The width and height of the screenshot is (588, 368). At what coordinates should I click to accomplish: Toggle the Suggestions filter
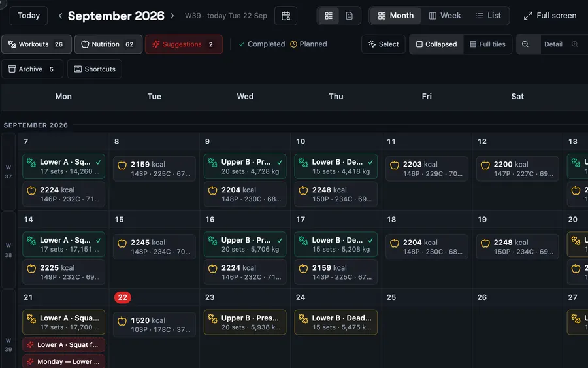pos(184,44)
